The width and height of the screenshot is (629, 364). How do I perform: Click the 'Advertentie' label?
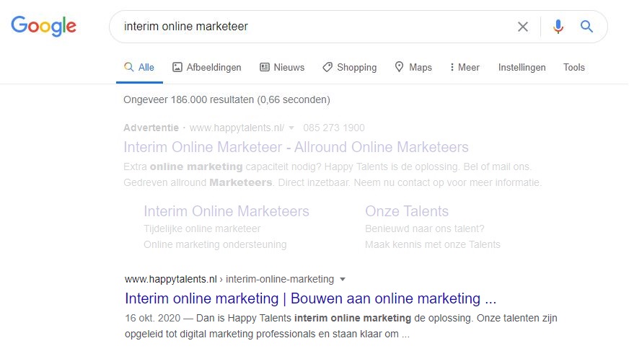coord(151,128)
